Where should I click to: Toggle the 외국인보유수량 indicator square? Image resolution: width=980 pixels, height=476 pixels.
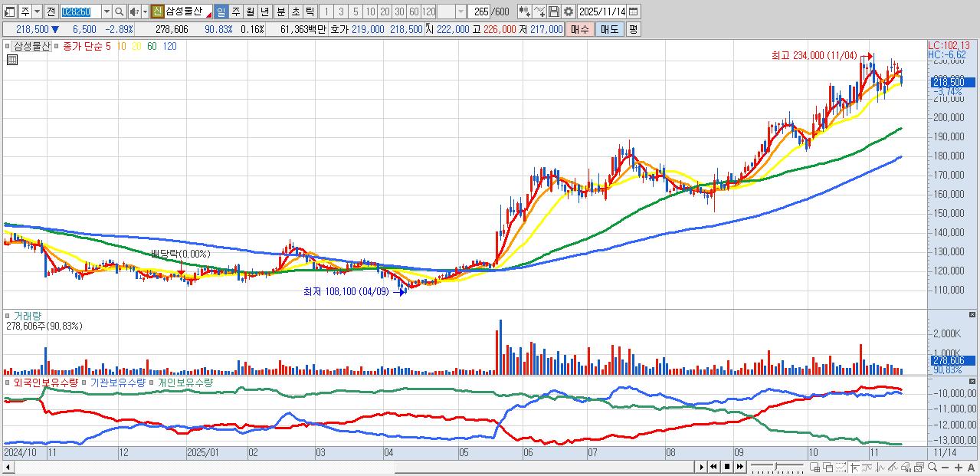9,382
